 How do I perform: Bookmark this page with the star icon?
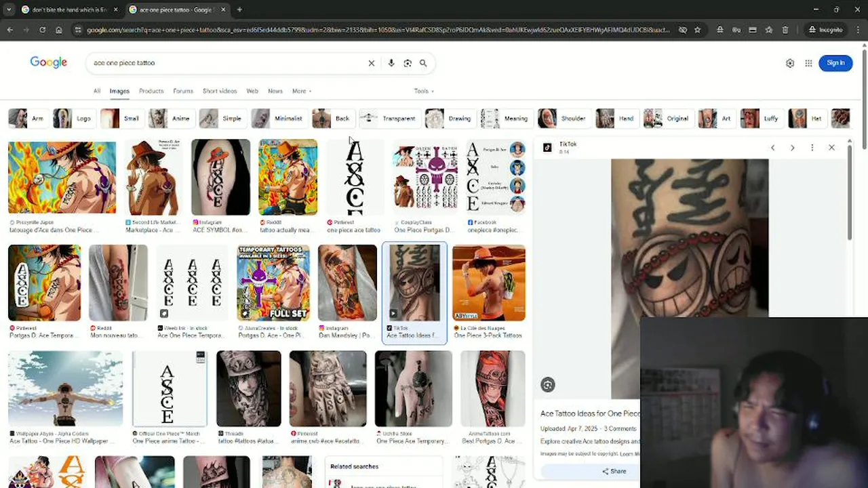(x=697, y=30)
